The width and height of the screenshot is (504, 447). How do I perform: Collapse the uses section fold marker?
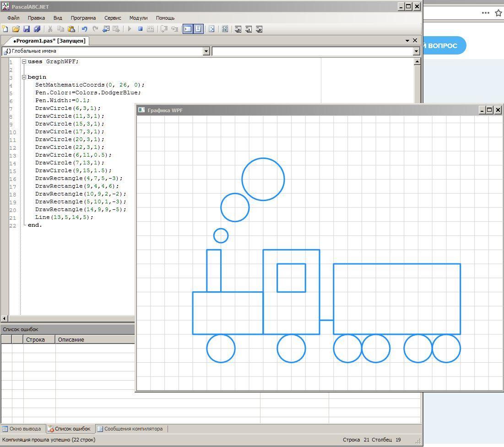(24, 61)
